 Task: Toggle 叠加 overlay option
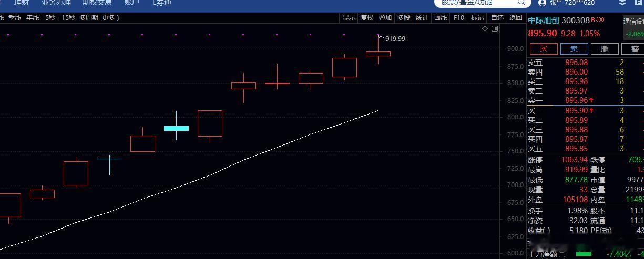click(385, 17)
